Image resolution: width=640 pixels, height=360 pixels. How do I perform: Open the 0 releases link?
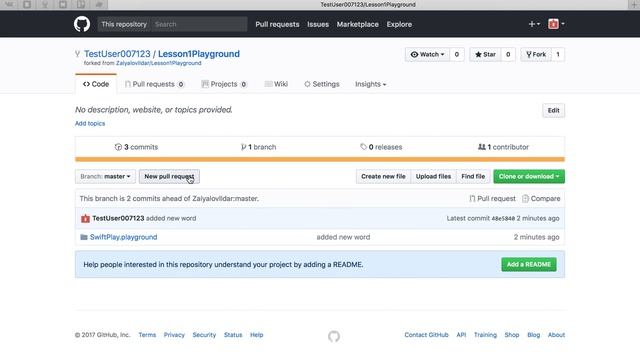[x=381, y=147]
